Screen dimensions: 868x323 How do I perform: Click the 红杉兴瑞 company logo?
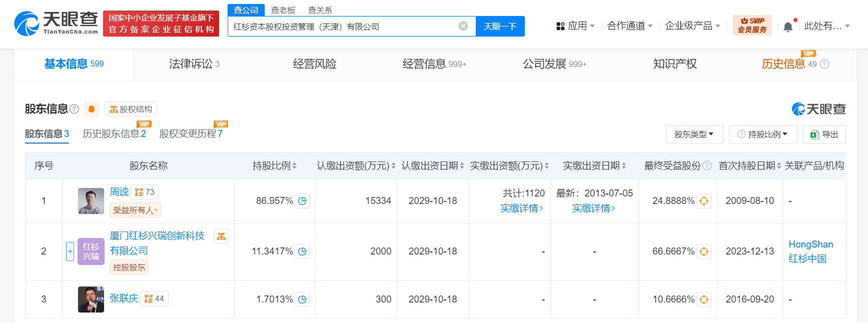click(91, 251)
